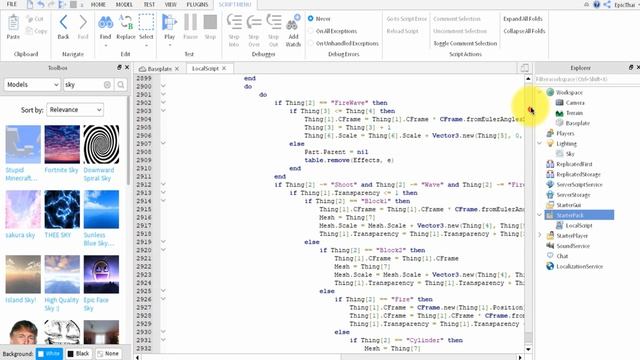Switch to the MODEL ribbon tab
Screen dimensions: 640x360
[x=124, y=4]
